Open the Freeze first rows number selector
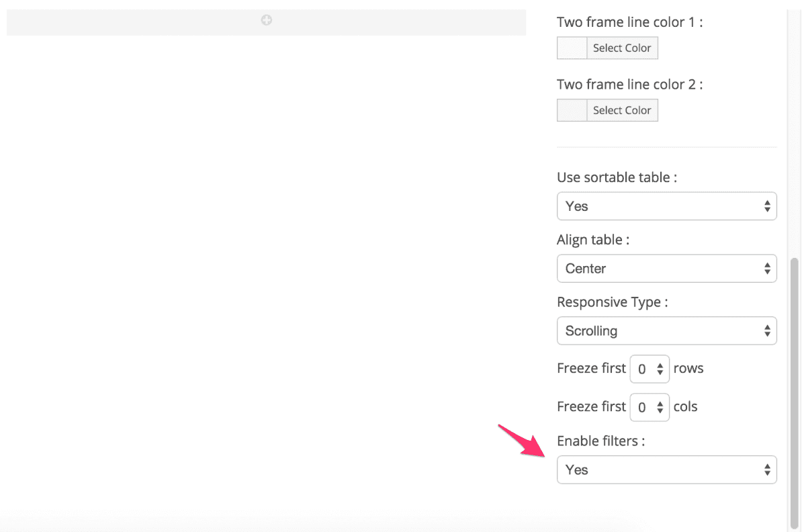806x532 pixels. click(x=650, y=369)
